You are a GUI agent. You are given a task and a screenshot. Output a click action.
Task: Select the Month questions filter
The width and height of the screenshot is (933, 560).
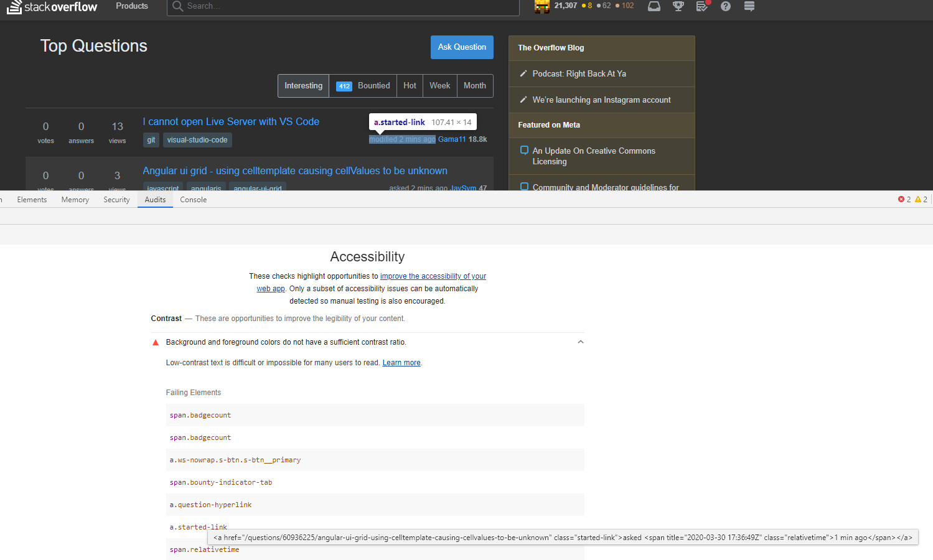475,86
